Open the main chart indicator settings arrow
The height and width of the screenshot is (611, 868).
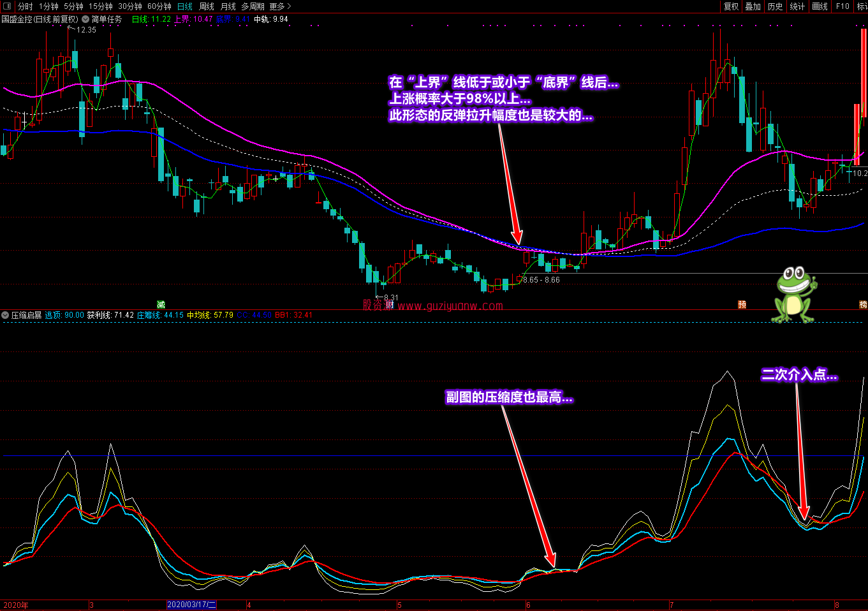[x=85, y=19]
